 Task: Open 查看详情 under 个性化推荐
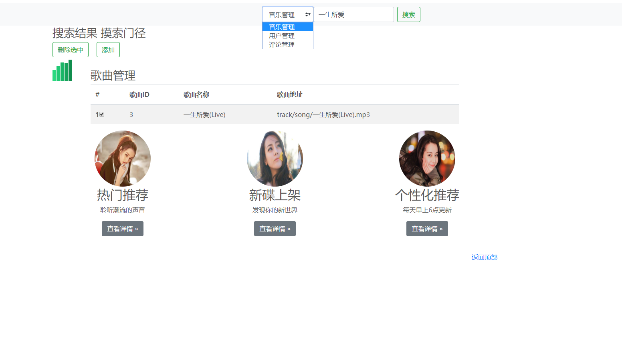click(x=427, y=228)
